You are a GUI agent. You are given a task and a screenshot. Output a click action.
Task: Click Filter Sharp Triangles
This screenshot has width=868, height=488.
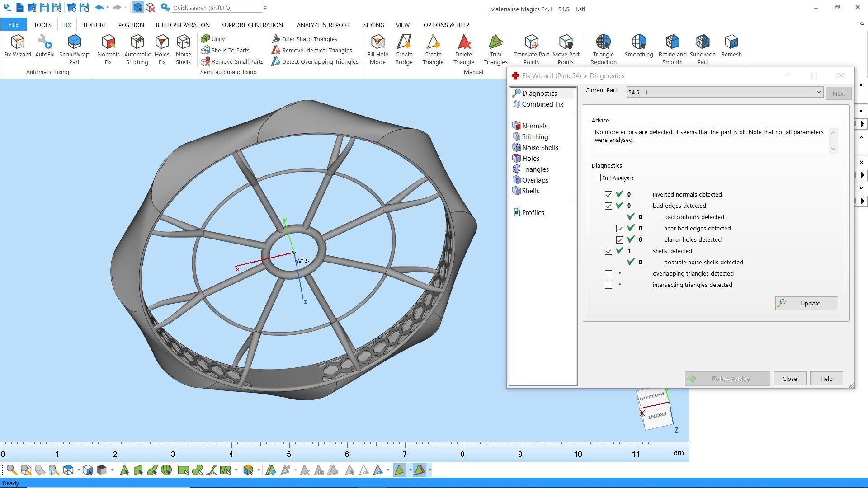click(x=304, y=39)
